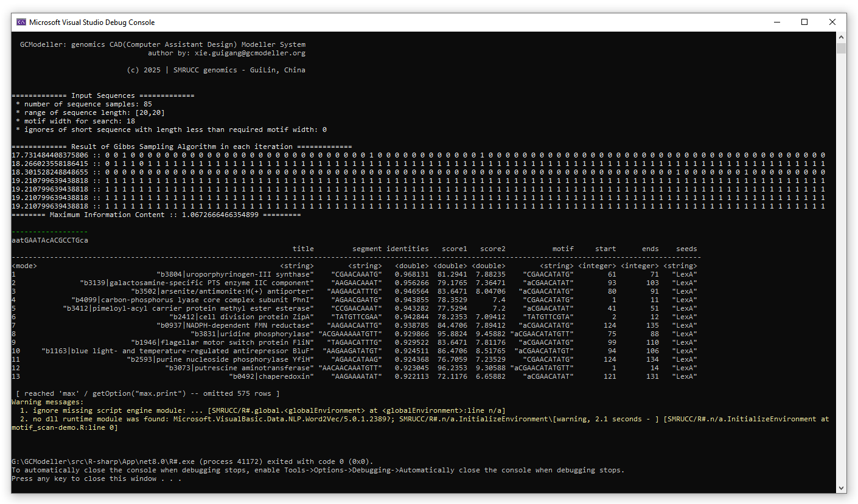Click the consensus sequence aatGAATAcACGCCTGca
The height and width of the screenshot is (504, 858).
[x=49, y=240]
